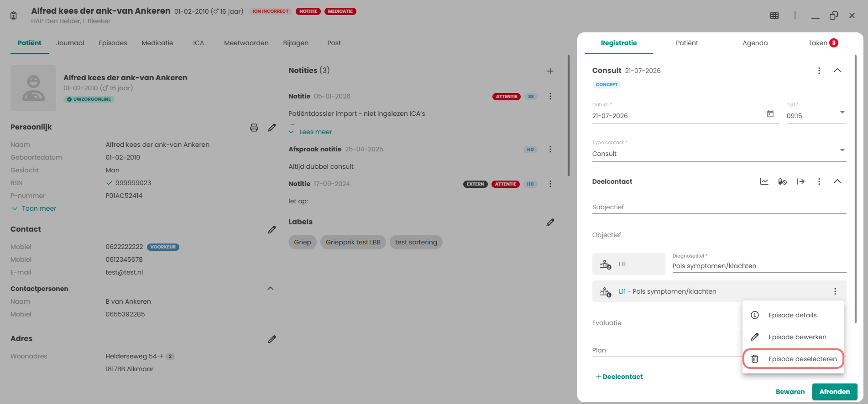This screenshot has width=868, height=404.
Task: Open the Deelcontact three-dot options menu
Action: tap(819, 181)
